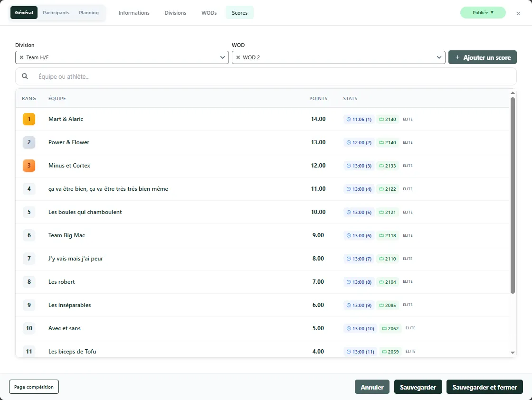Image resolution: width=532 pixels, height=400 pixels.
Task: Close the competition dialog
Action: [x=518, y=13]
